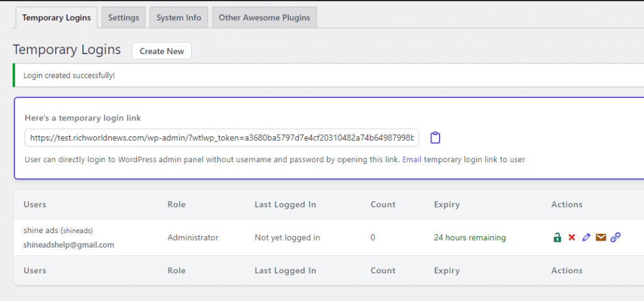Click the Administrator role cell
The width and height of the screenshot is (644, 301).
pyautogui.click(x=193, y=238)
